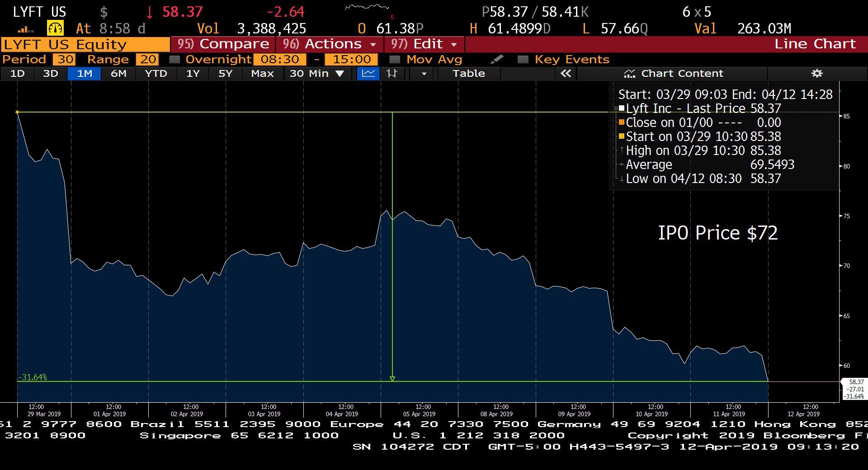Enable the Mov Avg checkbox
Screen dimensions: 868x470
(x=395, y=59)
